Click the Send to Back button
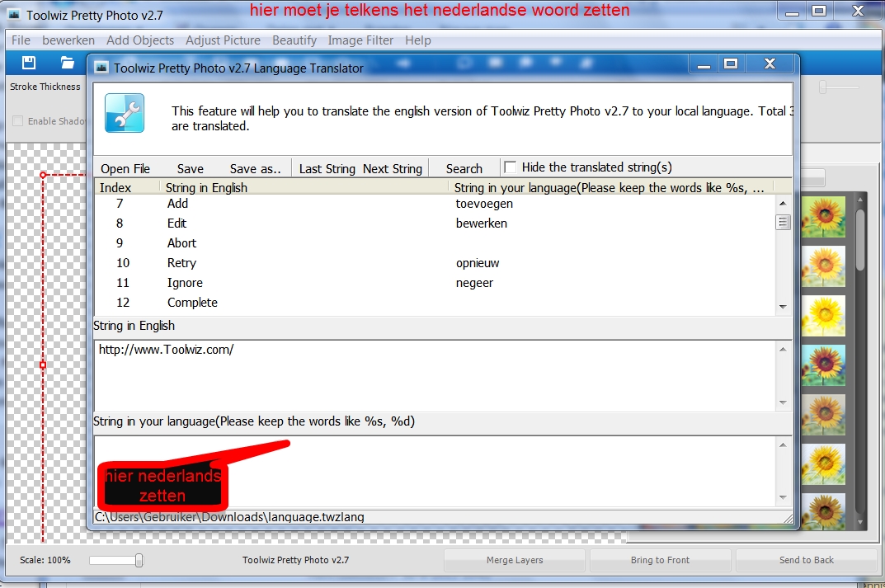This screenshot has width=885, height=588. point(806,560)
